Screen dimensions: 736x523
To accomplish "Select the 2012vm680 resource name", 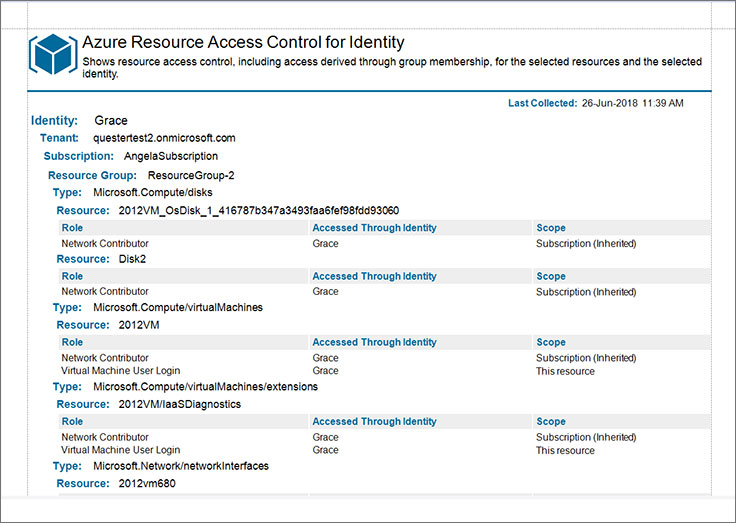I will pos(147,484).
